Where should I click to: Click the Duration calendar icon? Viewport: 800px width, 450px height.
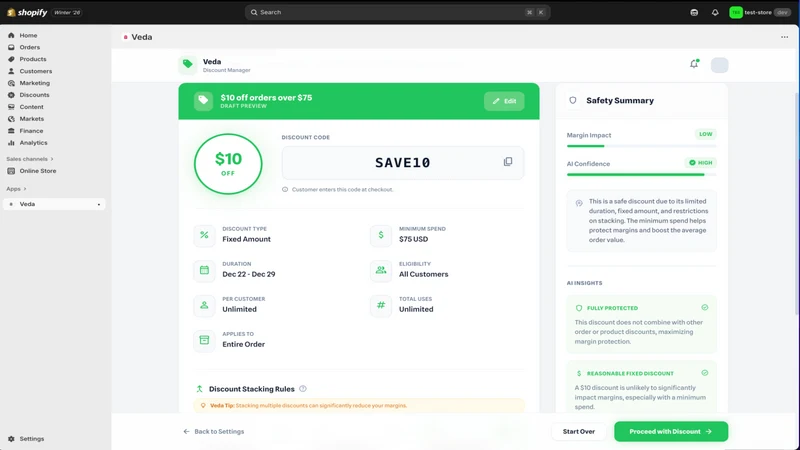pos(204,270)
